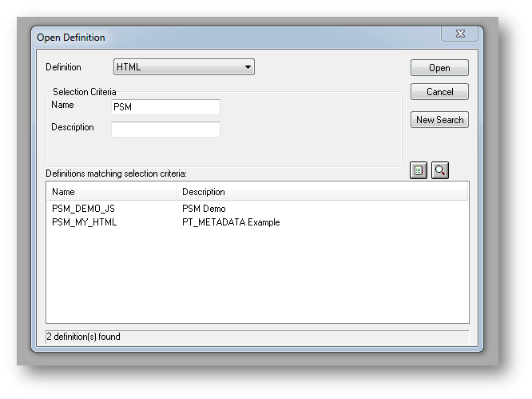Click the Open button

tap(439, 68)
